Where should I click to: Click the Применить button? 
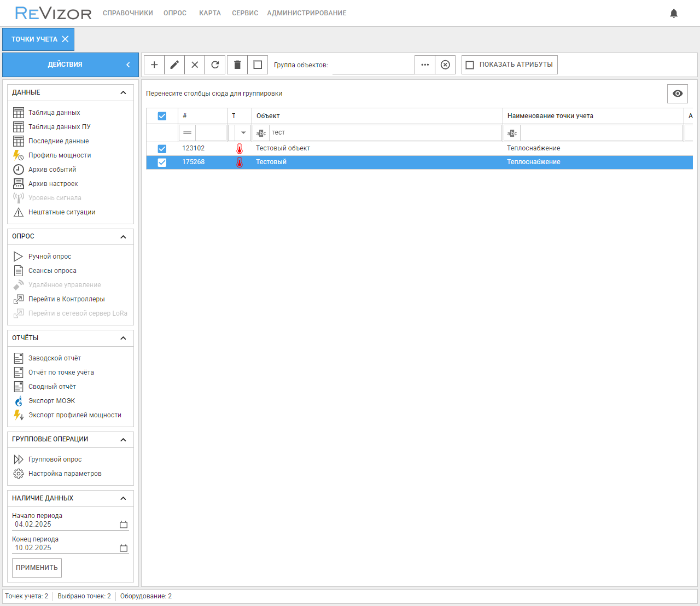tap(37, 568)
